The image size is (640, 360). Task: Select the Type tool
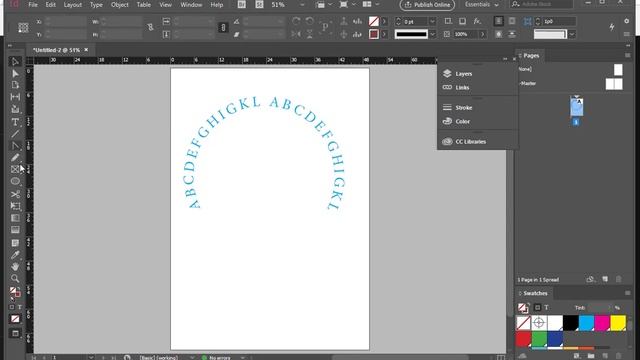(x=15, y=122)
